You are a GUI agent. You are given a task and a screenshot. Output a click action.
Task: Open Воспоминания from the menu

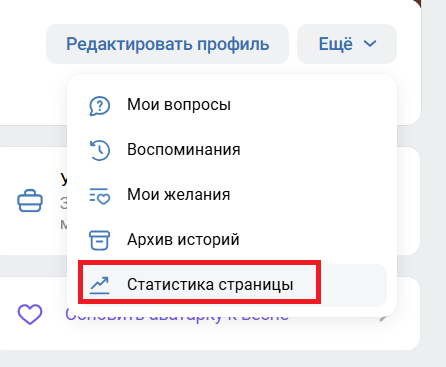232,150
